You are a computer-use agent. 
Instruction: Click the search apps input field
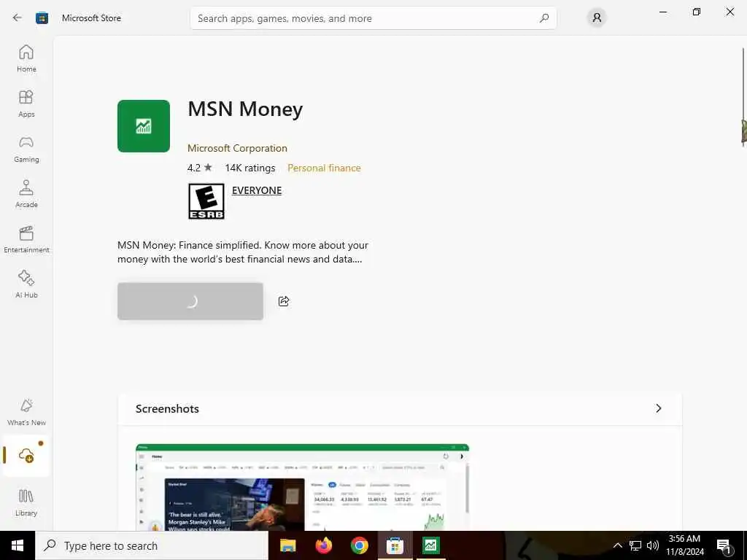click(x=373, y=18)
